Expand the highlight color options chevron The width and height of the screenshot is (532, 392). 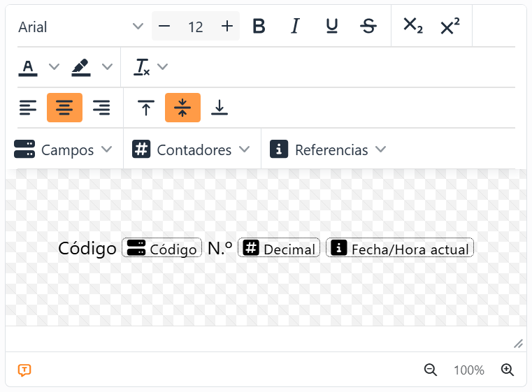pos(107,66)
